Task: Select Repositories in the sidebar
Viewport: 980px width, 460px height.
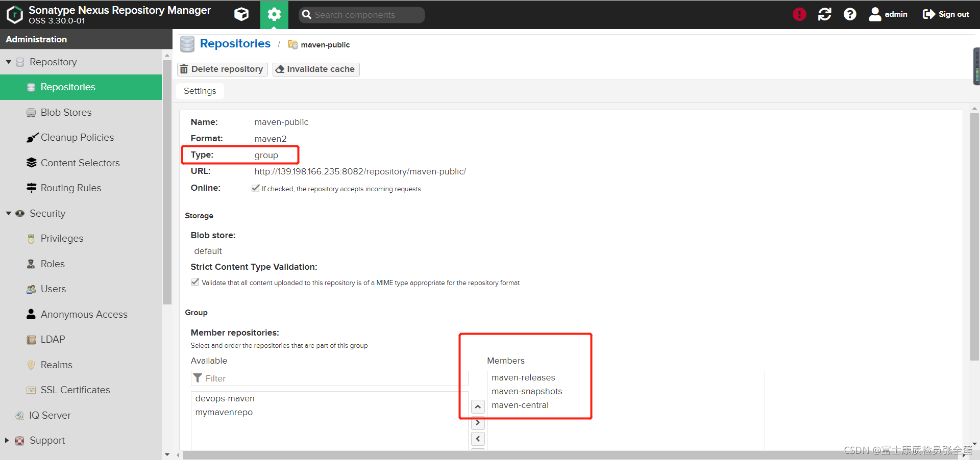Action: (81, 87)
